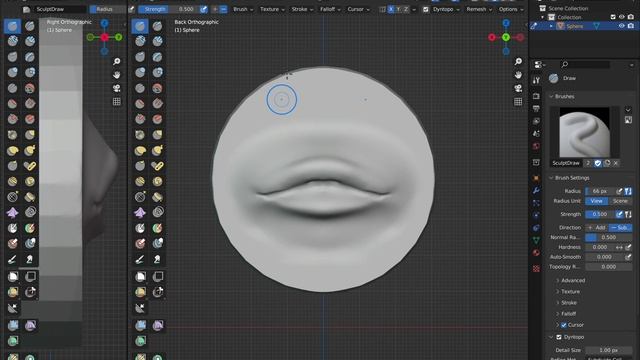
Task: Toggle Dyntopo checkbox in properties panel
Action: (559, 337)
